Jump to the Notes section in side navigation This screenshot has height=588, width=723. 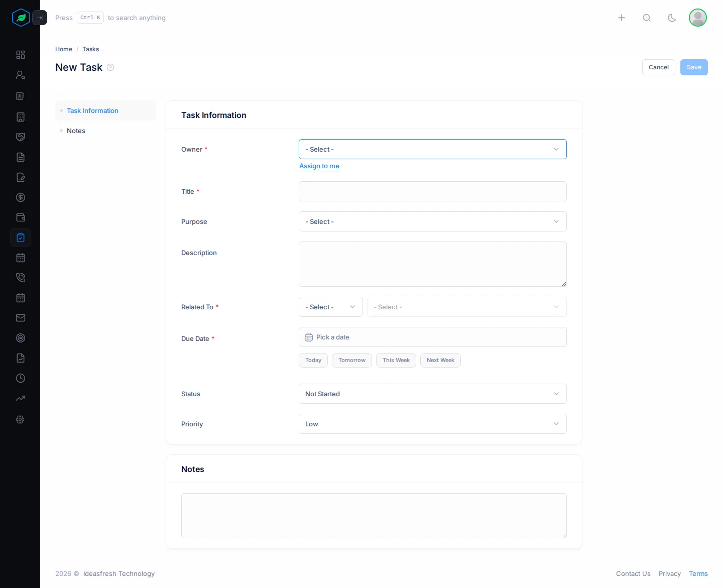pos(76,131)
